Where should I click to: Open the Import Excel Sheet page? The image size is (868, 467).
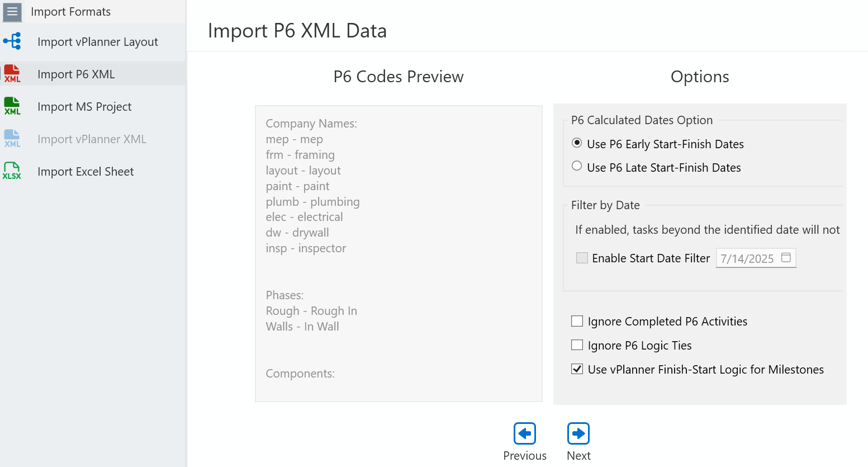coord(85,171)
